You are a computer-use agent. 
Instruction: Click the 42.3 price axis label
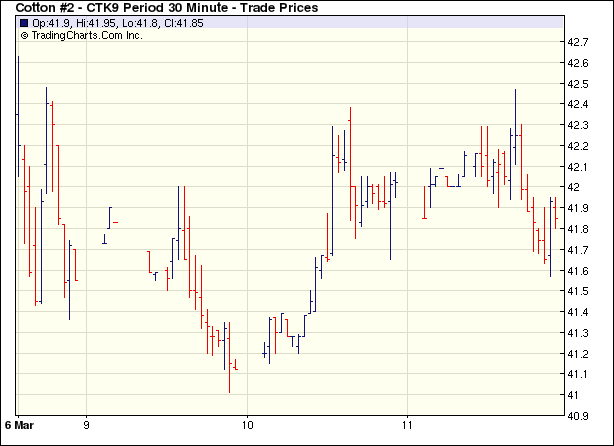578,125
